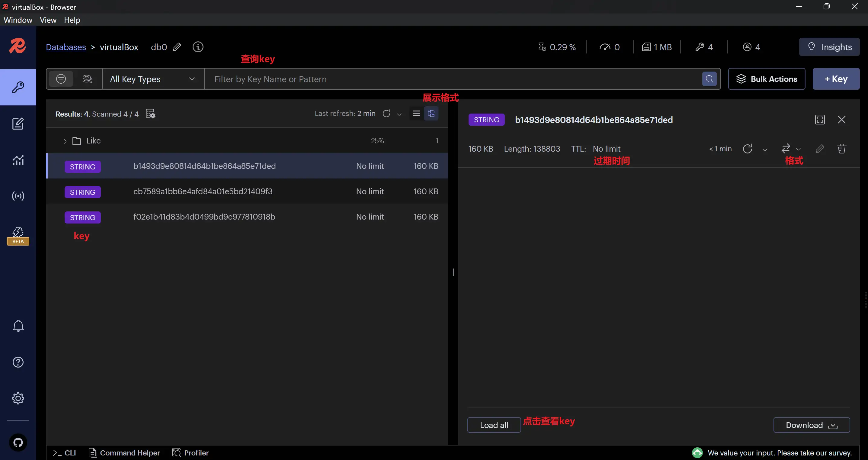Click the Bulk Actions button
Viewport: 868px width, 460px height.
click(767, 79)
